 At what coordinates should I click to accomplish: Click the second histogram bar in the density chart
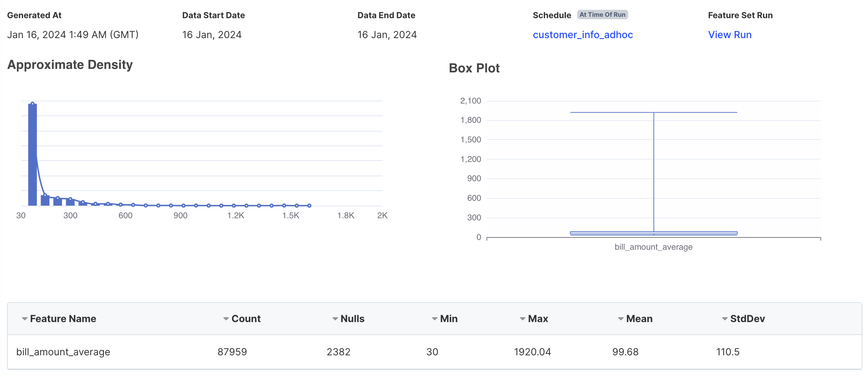coord(45,201)
